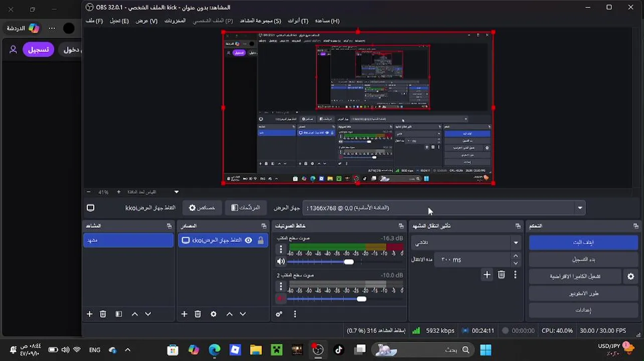Pop out the Scene Transitions dock
Viewport: 644px width, 361px height.
(x=518, y=226)
